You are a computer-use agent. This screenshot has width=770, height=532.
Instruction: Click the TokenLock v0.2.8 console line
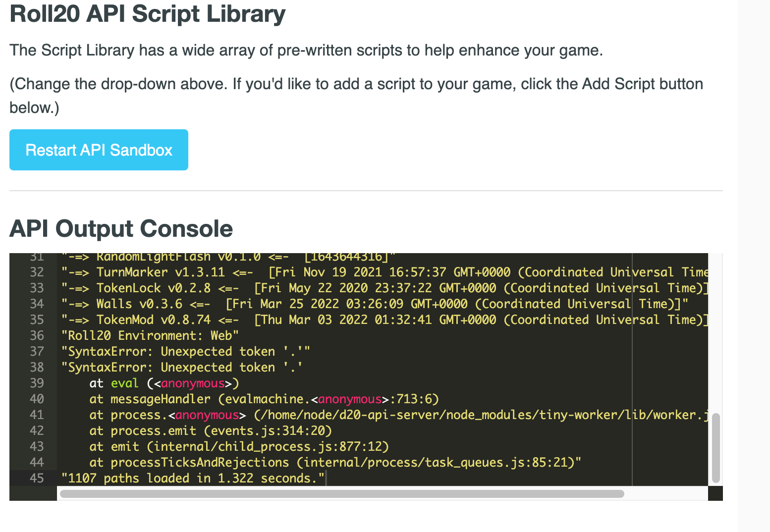tap(385, 288)
